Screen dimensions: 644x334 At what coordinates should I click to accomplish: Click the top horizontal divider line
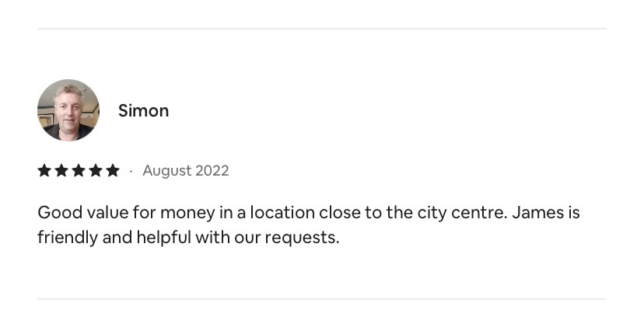pos(321,29)
